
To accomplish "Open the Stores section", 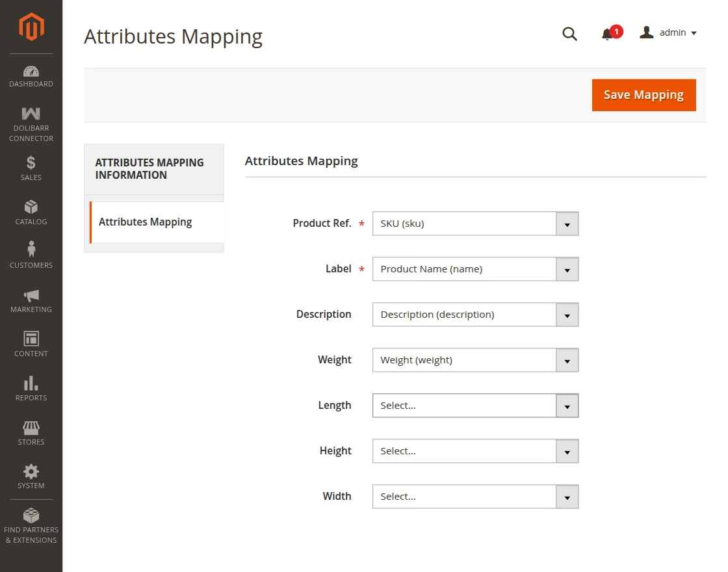I will (31, 429).
